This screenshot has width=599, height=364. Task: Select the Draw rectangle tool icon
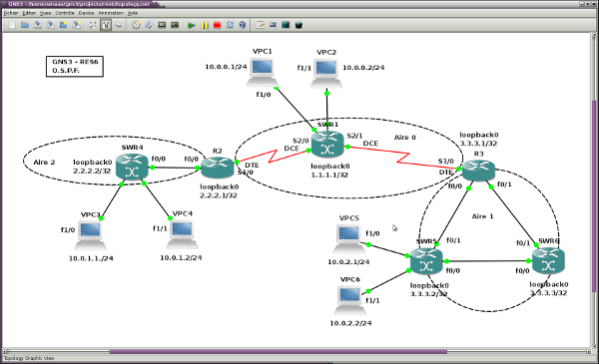[x=286, y=25]
